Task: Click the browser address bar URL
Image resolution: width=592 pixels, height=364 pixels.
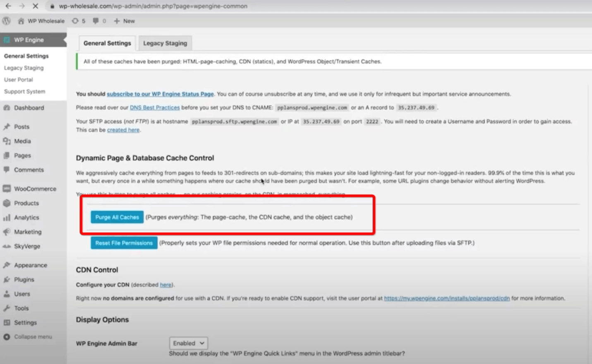Action: coord(153,6)
